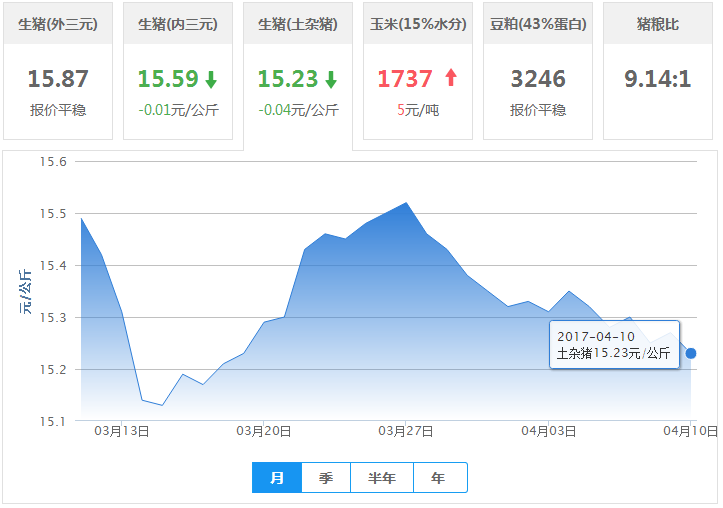
Task: Click the 15.87 price value
Action: click(x=58, y=79)
